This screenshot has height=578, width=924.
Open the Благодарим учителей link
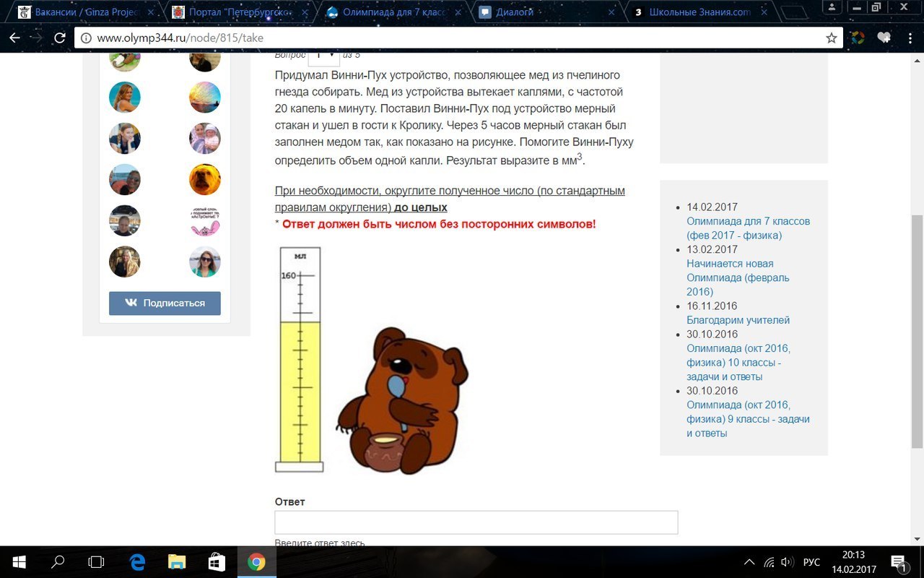tap(738, 320)
